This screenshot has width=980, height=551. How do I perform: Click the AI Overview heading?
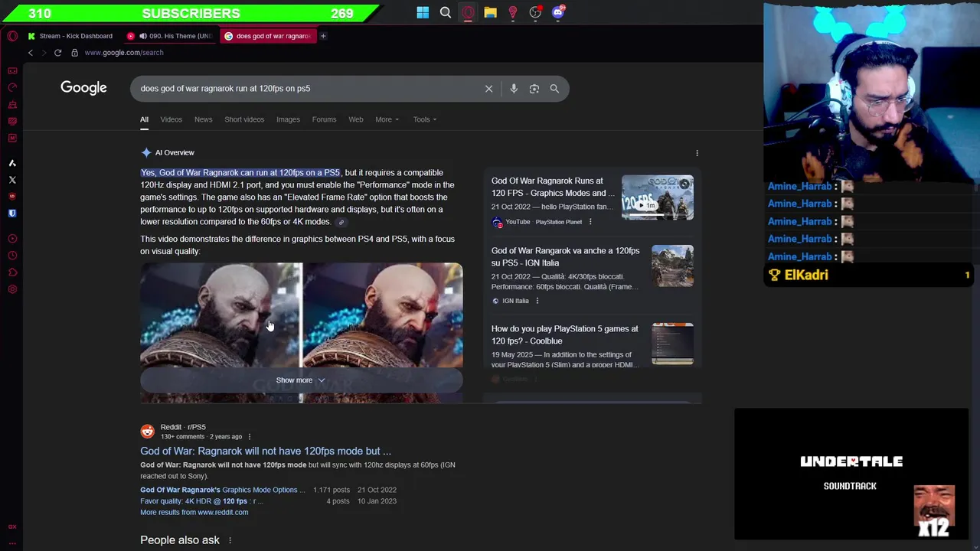click(175, 153)
